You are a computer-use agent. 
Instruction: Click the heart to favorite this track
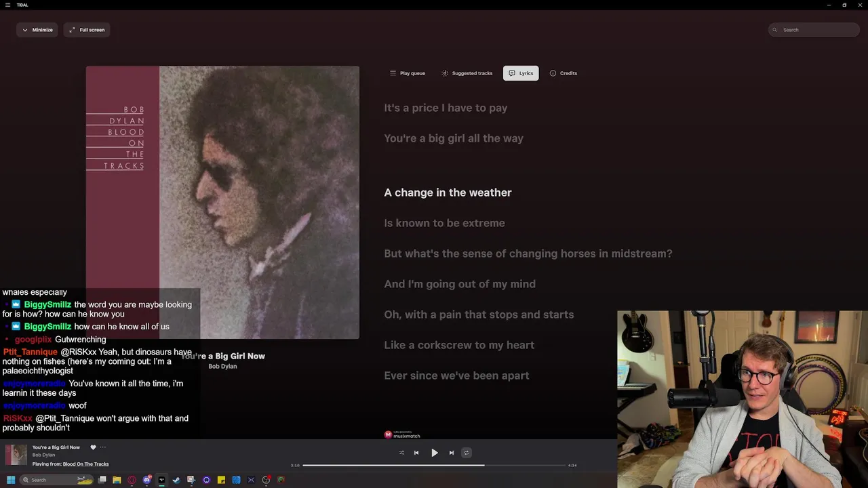(x=94, y=447)
